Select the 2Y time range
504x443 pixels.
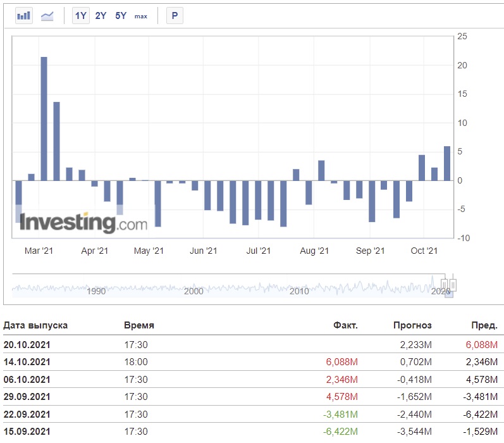(101, 15)
